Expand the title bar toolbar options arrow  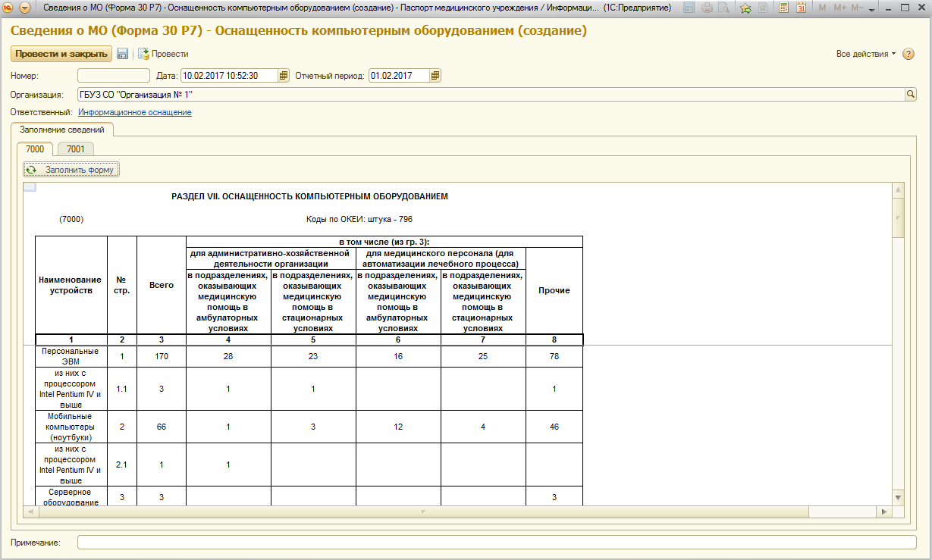871,8
